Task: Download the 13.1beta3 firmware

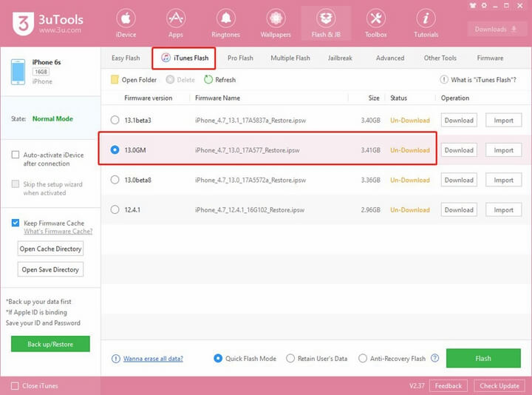Action: pyautogui.click(x=459, y=121)
